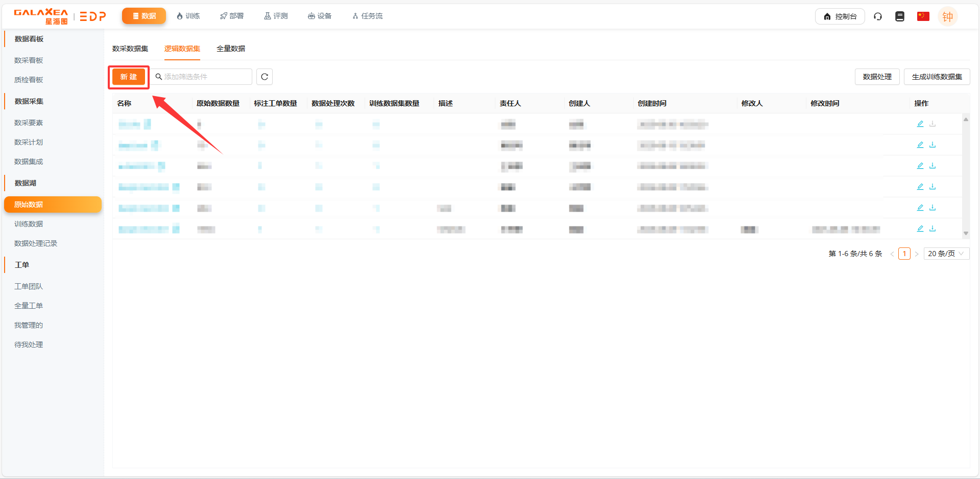
Task: Switch to the 全量数据 tab
Action: click(231, 49)
